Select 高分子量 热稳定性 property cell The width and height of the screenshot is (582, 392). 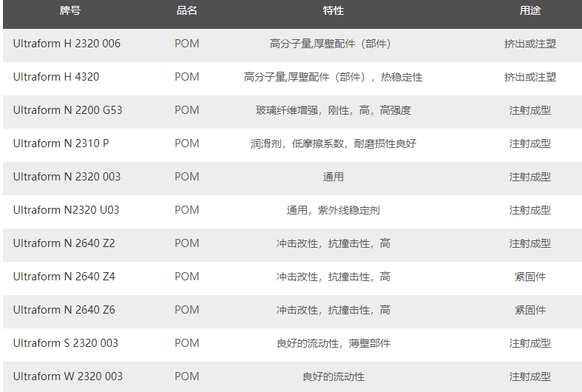(x=334, y=77)
